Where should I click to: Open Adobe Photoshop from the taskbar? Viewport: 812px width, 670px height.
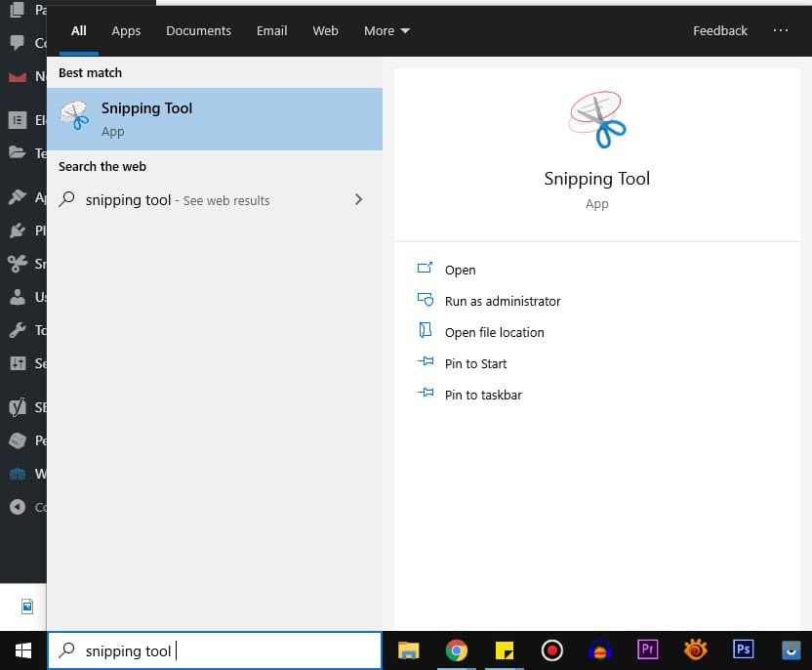[x=743, y=649]
